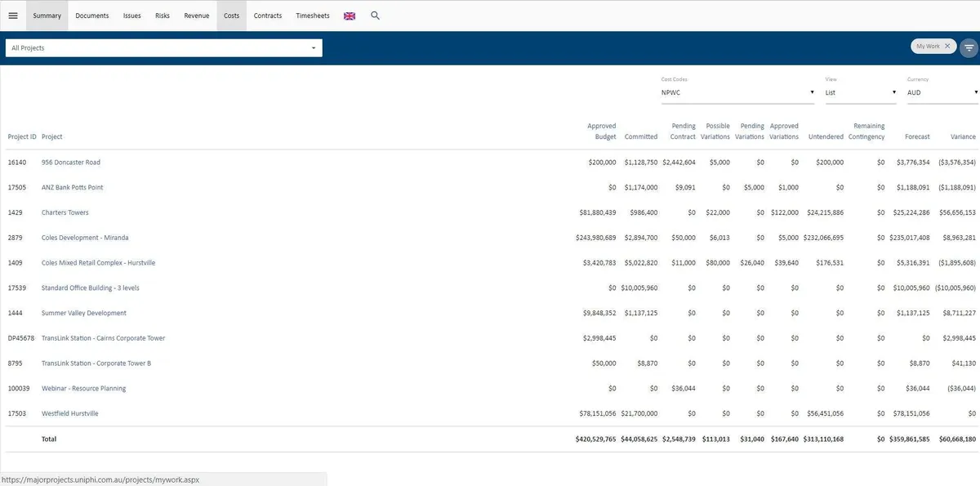Open Standard Office Building - 3 levels
This screenshot has width=980, height=486.
(91, 288)
